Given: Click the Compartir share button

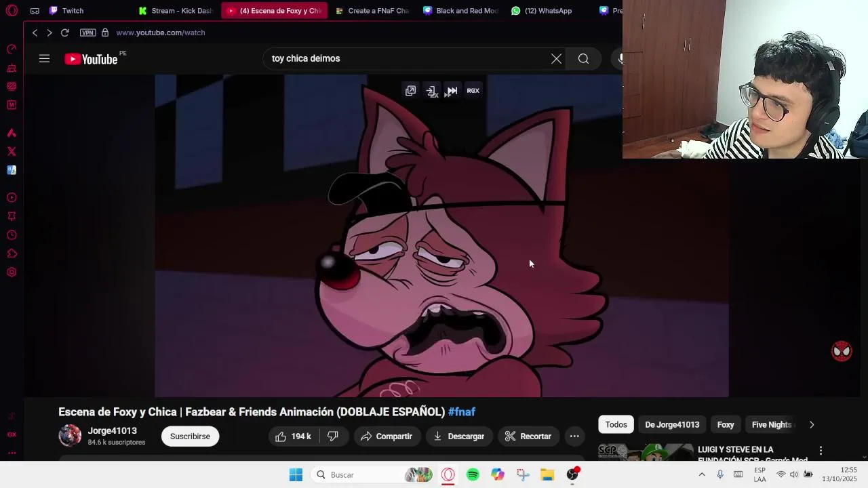Looking at the screenshot, I should tap(387, 436).
